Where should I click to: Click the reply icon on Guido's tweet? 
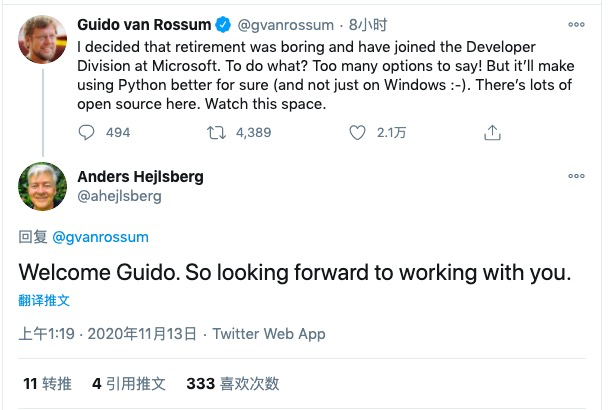coord(87,132)
